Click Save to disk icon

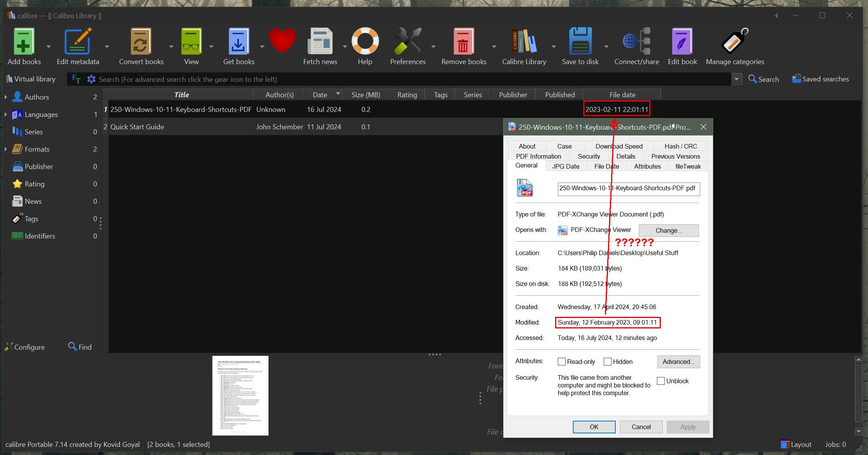tap(580, 42)
